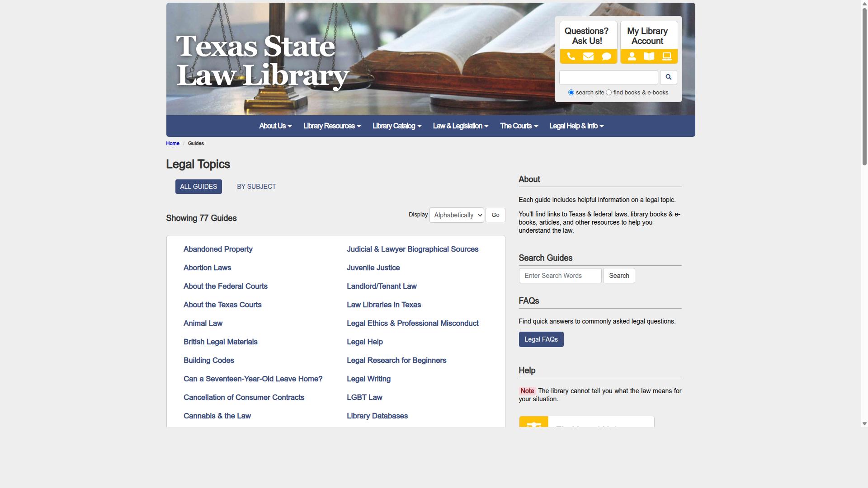Viewport: 868px width, 488px height.
Task: Open the Building Codes guide
Action: click(208, 361)
